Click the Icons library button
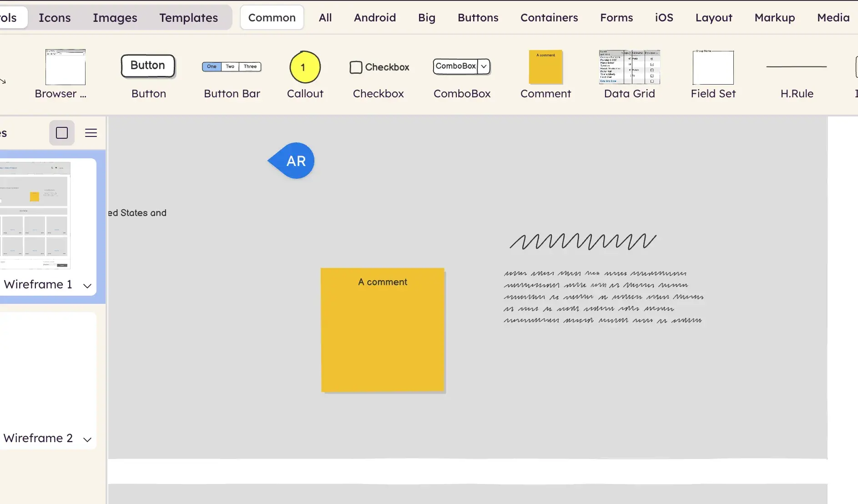858x504 pixels. pos(55,18)
